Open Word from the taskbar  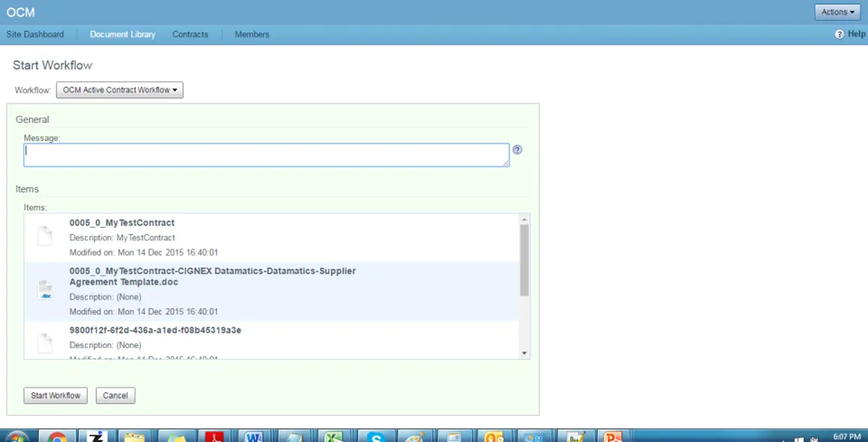click(255, 436)
